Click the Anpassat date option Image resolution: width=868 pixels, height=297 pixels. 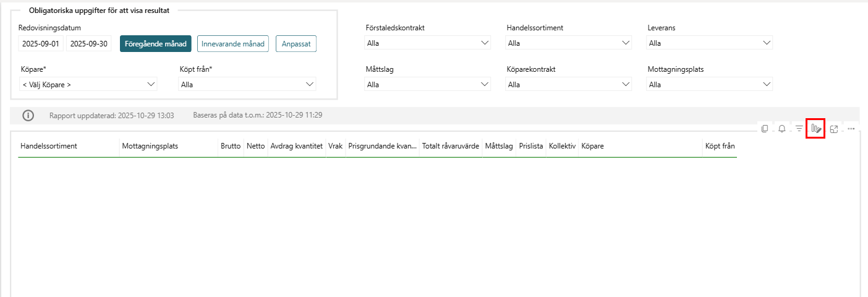click(x=296, y=44)
